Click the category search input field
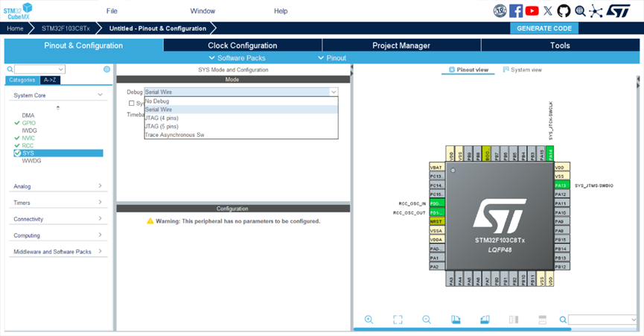Image resolution: width=644 pixels, height=336 pixels. [x=39, y=69]
